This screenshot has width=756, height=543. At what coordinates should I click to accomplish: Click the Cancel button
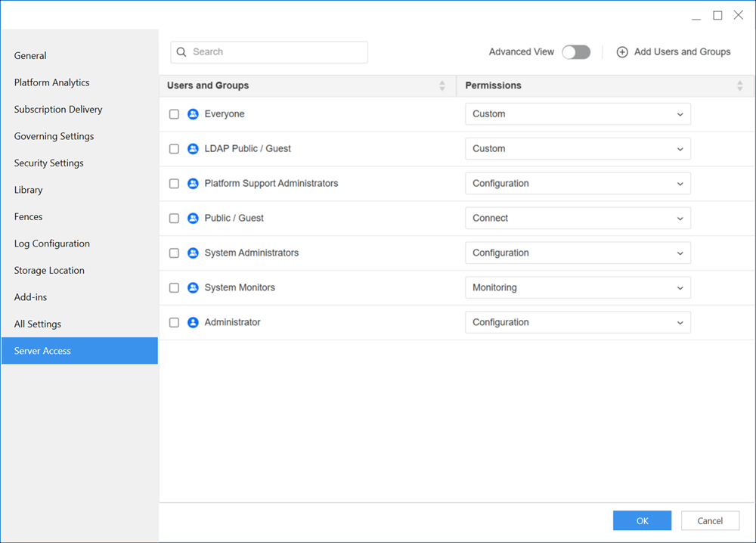[710, 520]
